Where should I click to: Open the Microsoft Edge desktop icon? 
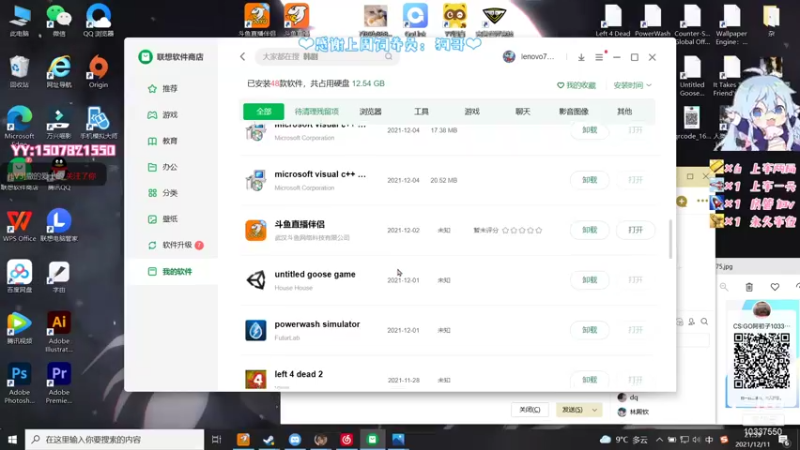[x=19, y=123]
